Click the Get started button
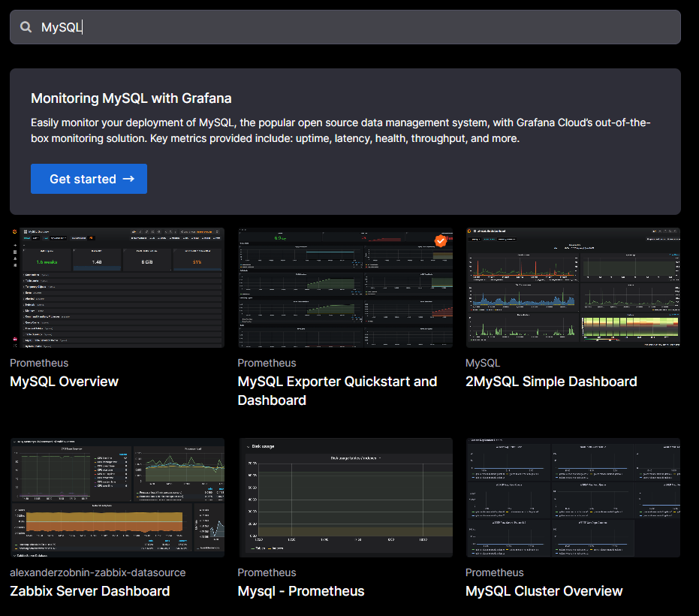 [x=89, y=179]
